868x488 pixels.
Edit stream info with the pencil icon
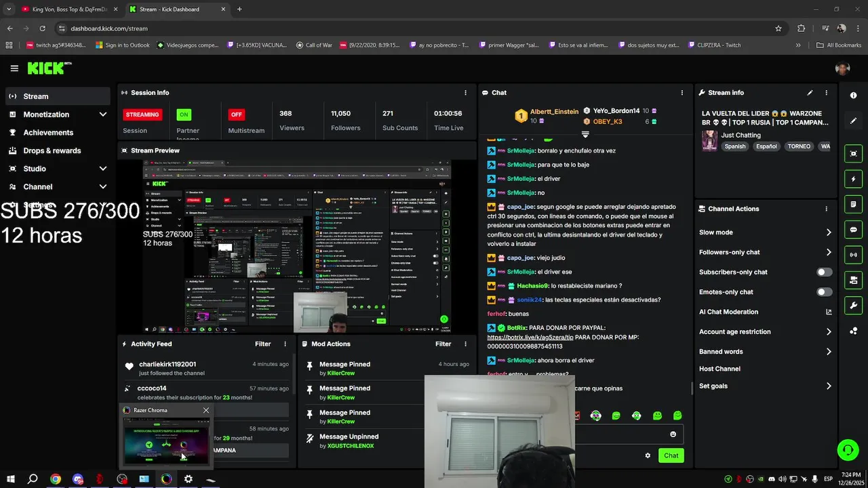pyautogui.click(x=810, y=93)
